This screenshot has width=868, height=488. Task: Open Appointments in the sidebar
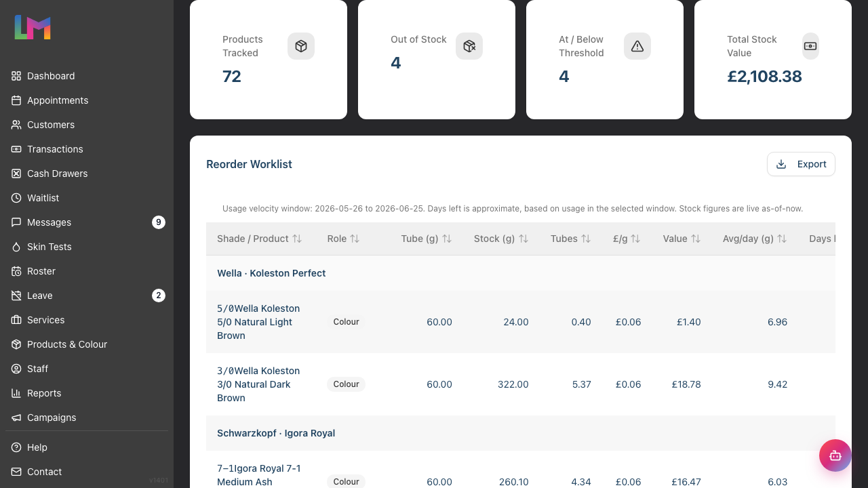pyautogui.click(x=87, y=100)
